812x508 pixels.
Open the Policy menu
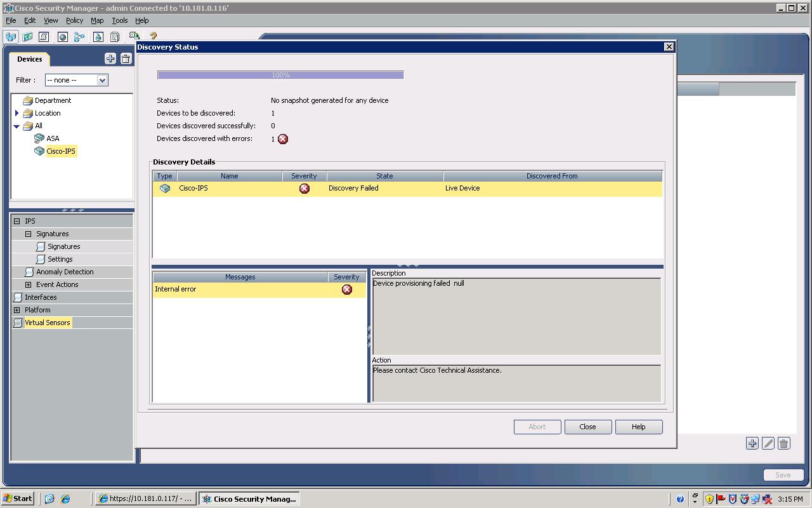74,20
